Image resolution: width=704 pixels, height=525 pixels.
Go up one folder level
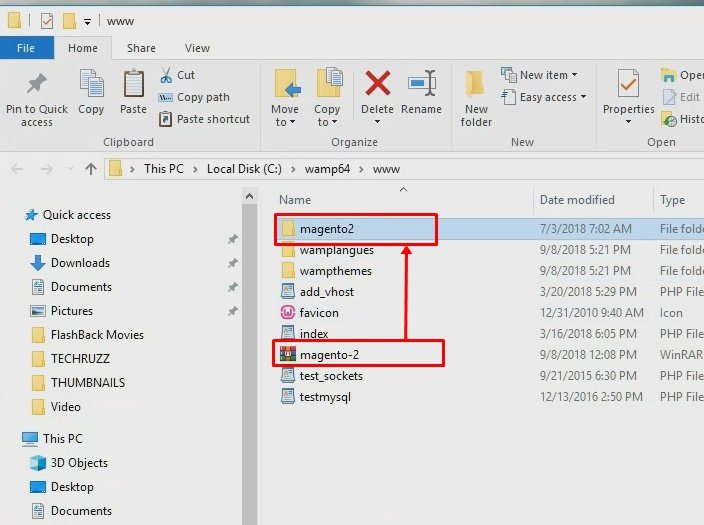91,169
